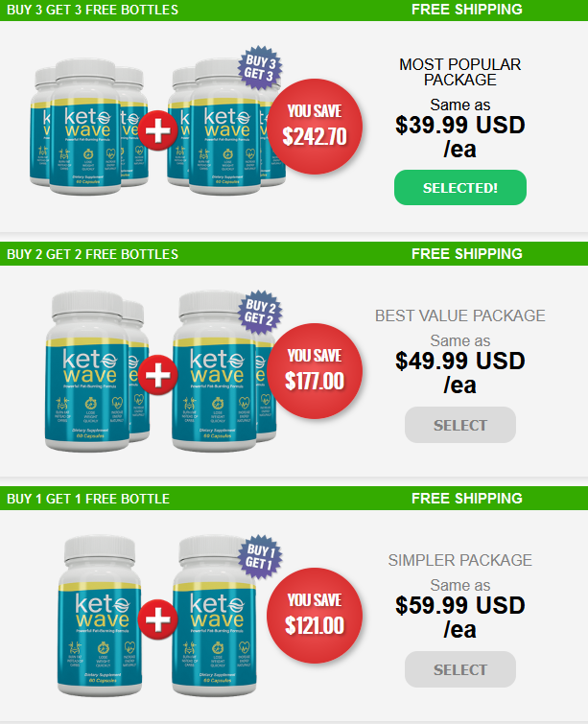Select the Simpler Package button
The height and width of the screenshot is (724, 588).
460,669
